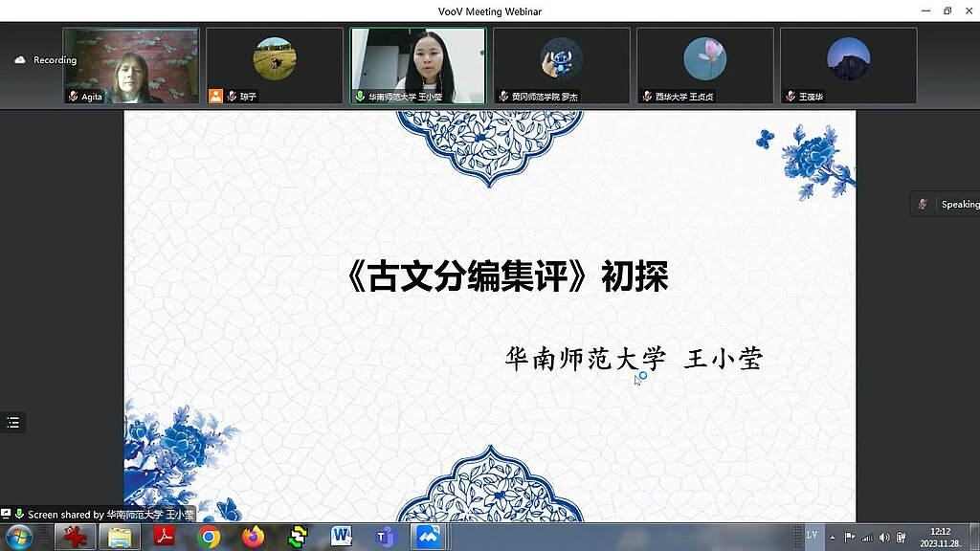Click the Speaking indicator panel

tap(947, 204)
